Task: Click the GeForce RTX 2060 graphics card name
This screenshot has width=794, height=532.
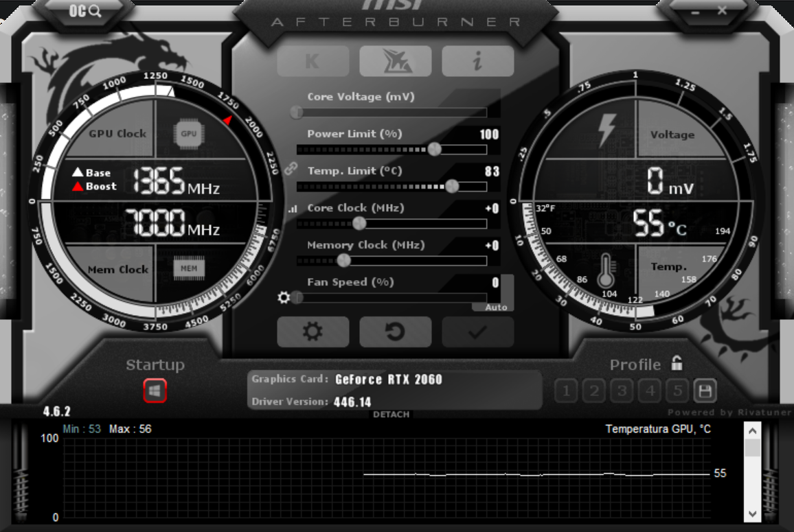Action: (388, 379)
